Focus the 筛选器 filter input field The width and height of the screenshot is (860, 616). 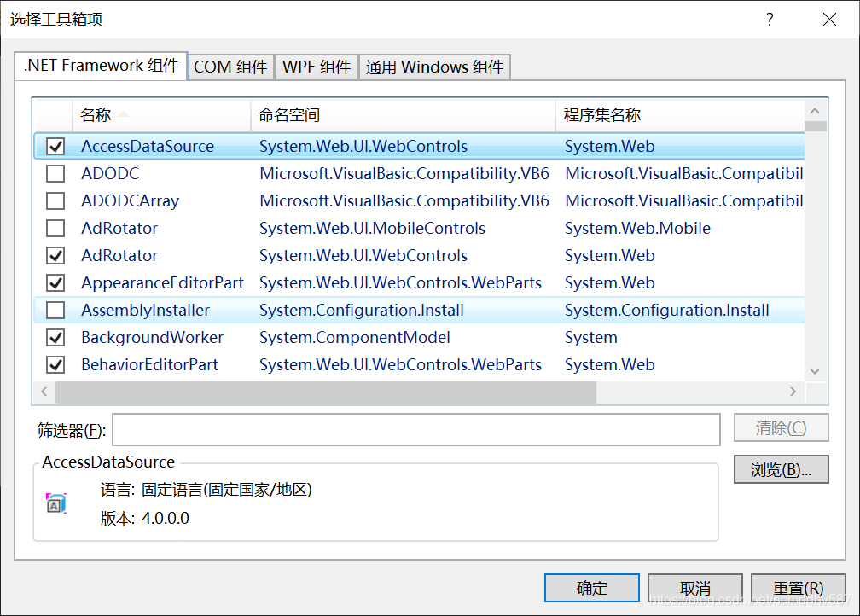click(x=416, y=429)
